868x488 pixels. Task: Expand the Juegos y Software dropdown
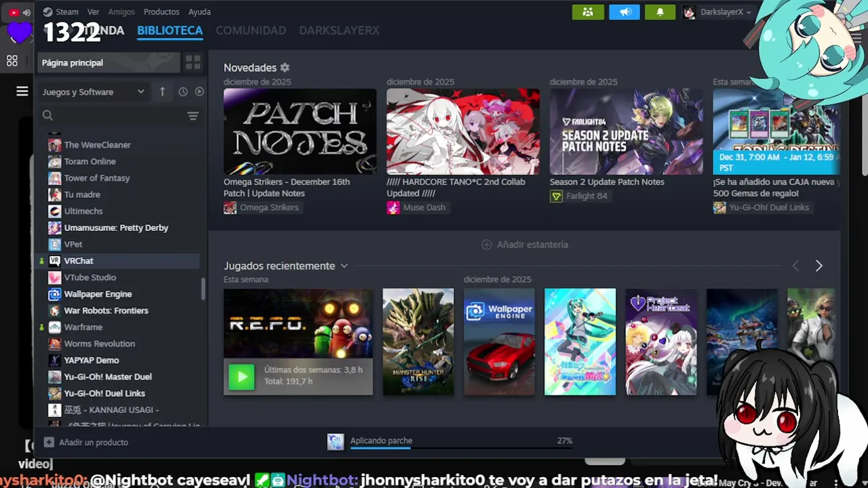coord(93,91)
